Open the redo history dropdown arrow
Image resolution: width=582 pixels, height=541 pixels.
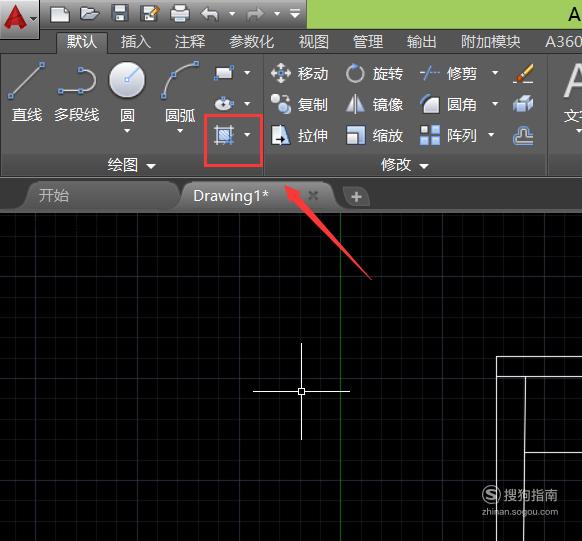(277, 14)
